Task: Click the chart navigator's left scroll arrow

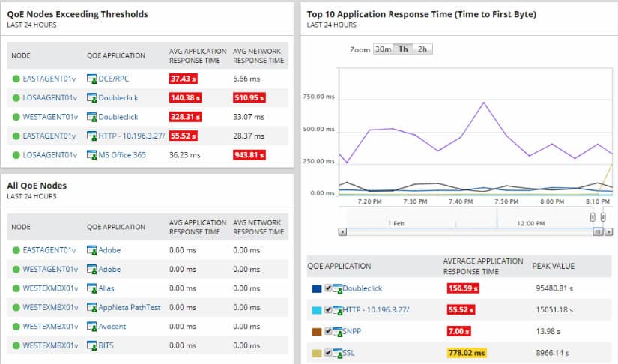Action: [342, 232]
